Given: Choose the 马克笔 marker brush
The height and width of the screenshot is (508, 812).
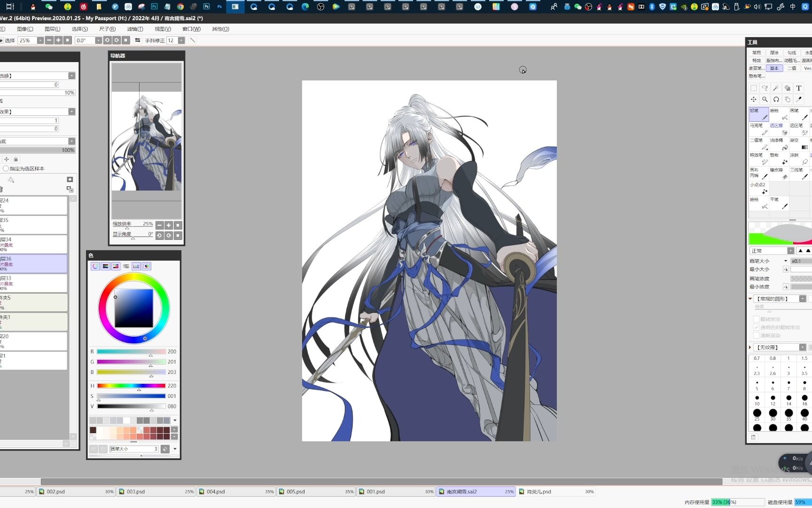Looking at the screenshot, I should (759, 129).
